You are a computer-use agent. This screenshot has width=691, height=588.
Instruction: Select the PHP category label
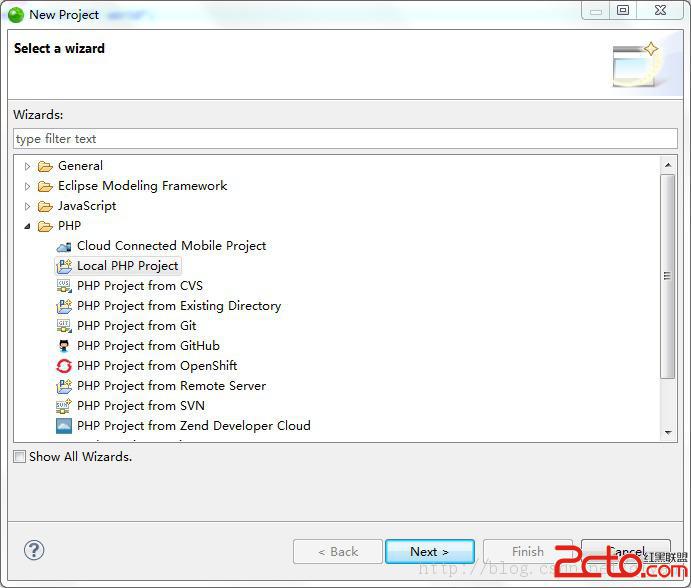tap(69, 226)
